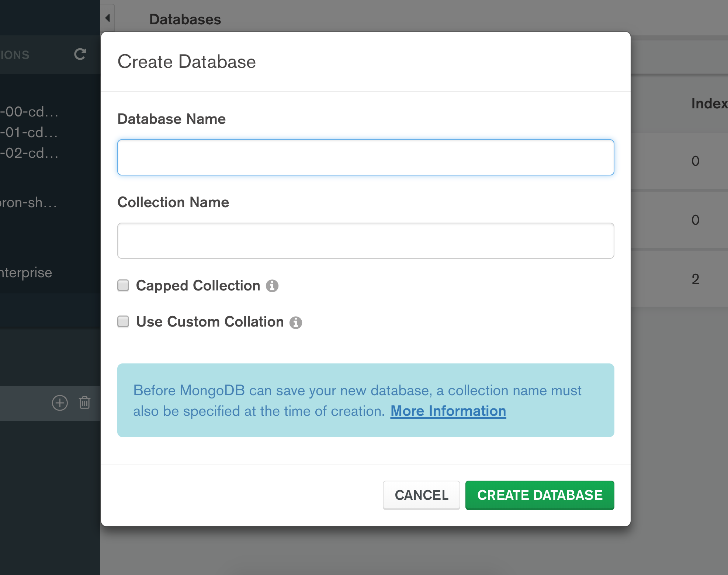Image resolution: width=728 pixels, height=575 pixels.
Task: Click the Databases page heading
Action: pyautogui.click(x=185, y=19)
